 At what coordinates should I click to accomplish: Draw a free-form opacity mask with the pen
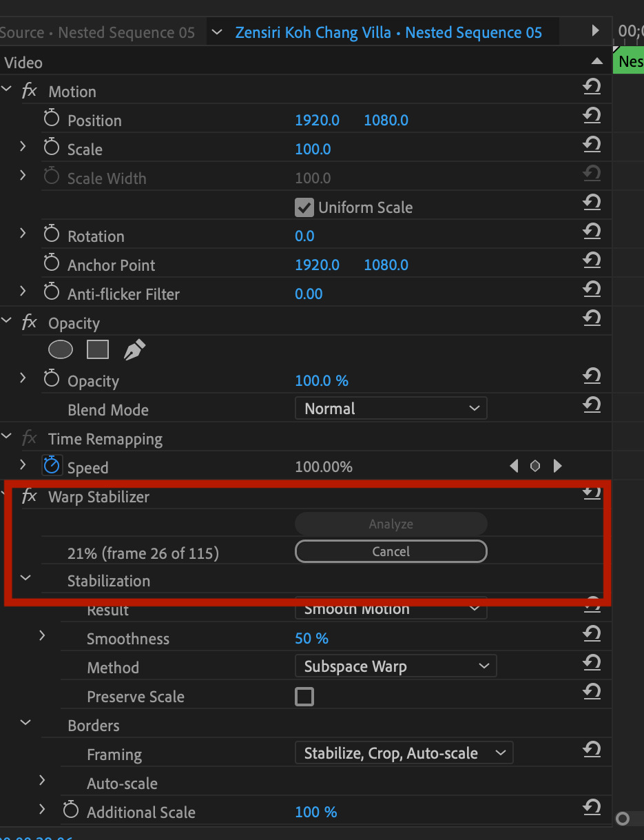pos(134,349)
